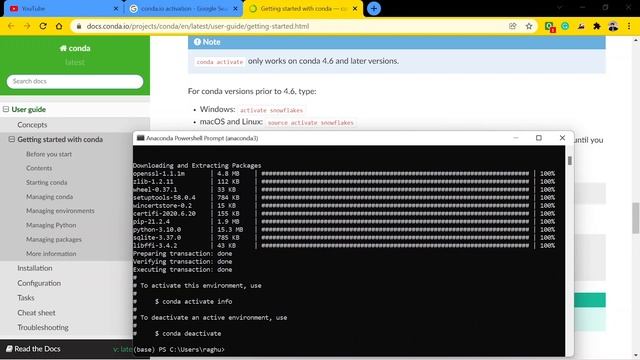Go to Managing Python section
640x360 pixels.
(x=51, y=225)
